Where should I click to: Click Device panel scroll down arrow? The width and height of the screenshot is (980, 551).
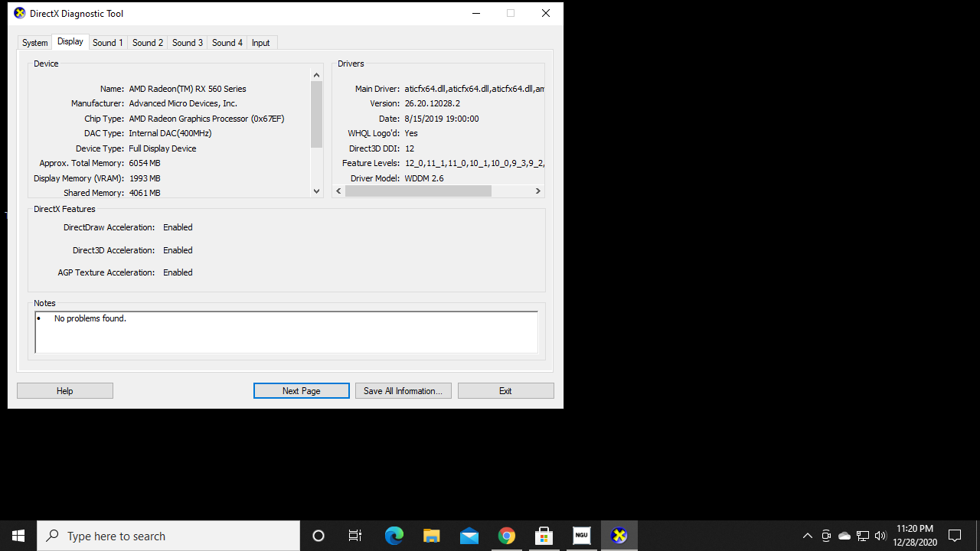[x=317, y=191]
